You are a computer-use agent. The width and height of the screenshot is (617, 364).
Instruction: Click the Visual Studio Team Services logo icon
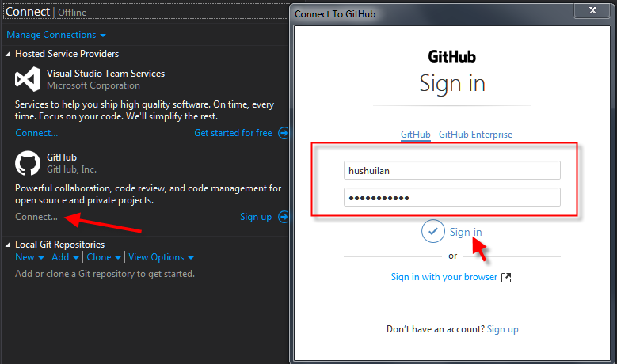tap(28, 79)
